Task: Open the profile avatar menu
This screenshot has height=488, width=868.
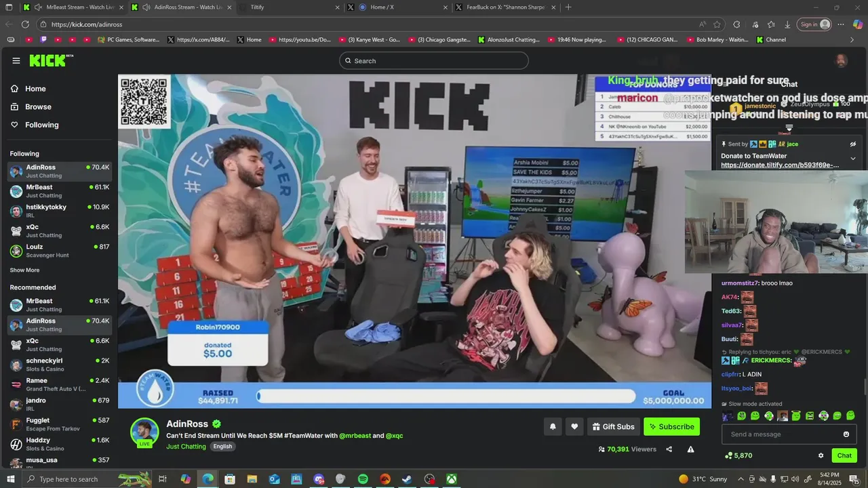Action: (x=841, y=61)
